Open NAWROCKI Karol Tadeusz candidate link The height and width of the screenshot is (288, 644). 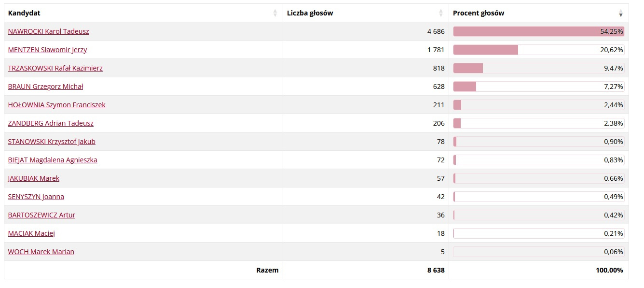click(49, 31)
